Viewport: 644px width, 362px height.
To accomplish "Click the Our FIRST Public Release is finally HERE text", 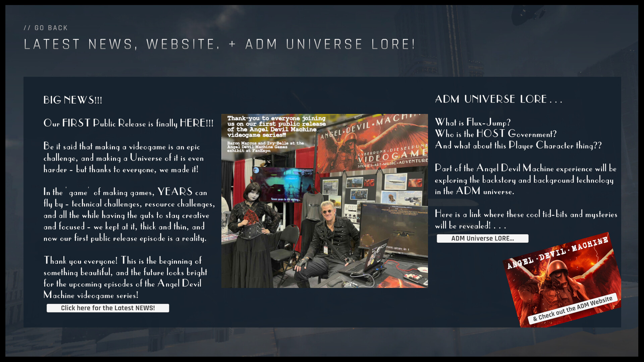I will 128,123.
